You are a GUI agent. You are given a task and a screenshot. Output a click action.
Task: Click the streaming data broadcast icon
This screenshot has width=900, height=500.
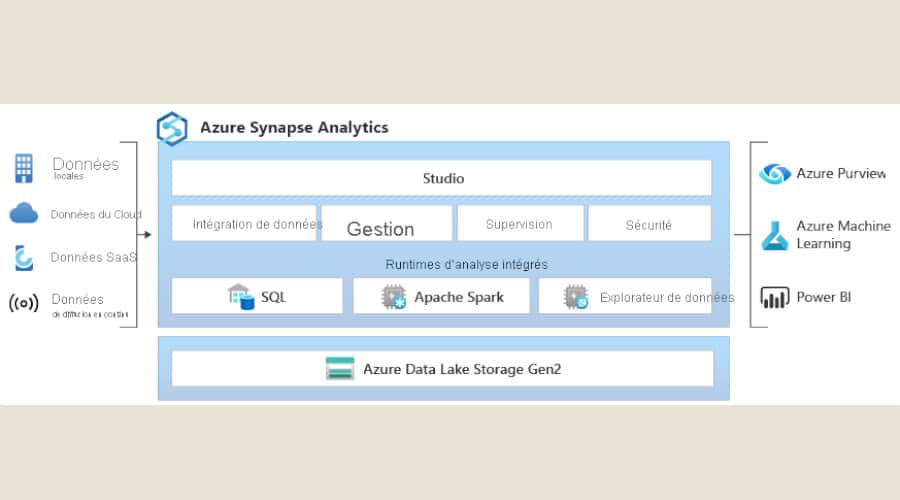pos(24,303)
